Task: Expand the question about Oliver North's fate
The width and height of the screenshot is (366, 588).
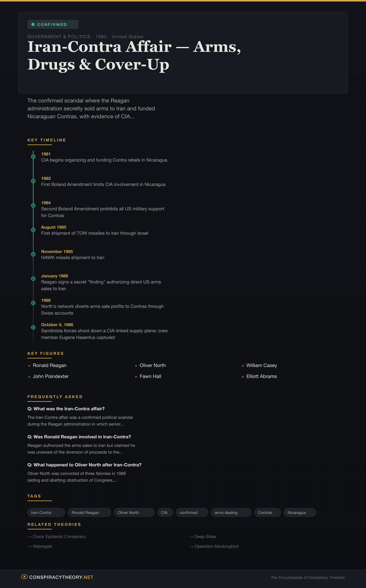Action: (x=84, y=465)
